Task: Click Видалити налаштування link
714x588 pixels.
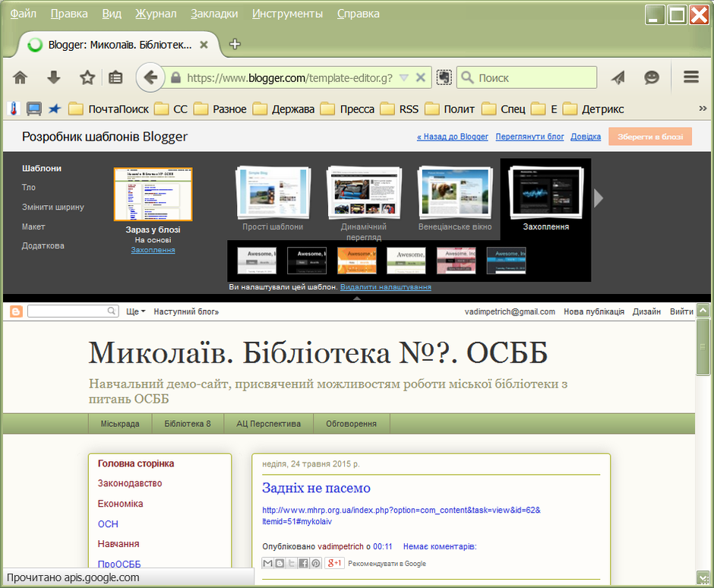Action: pos(386,287)
